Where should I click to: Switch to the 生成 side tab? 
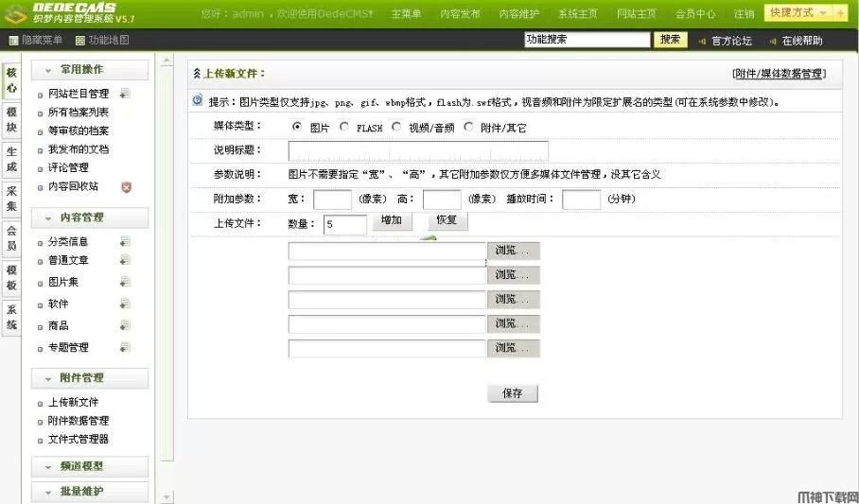[x=11, y=160]
